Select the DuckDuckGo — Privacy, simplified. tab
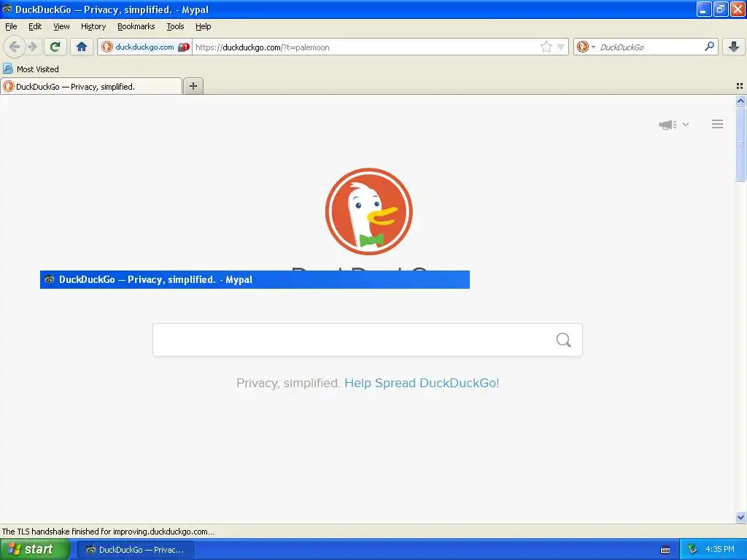 tap(91, 86)
